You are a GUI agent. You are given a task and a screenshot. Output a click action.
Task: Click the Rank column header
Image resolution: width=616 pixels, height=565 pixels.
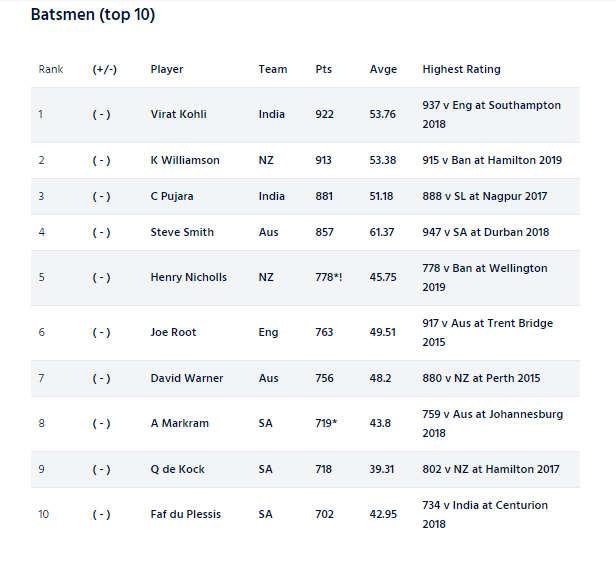[x=50, y=69]
